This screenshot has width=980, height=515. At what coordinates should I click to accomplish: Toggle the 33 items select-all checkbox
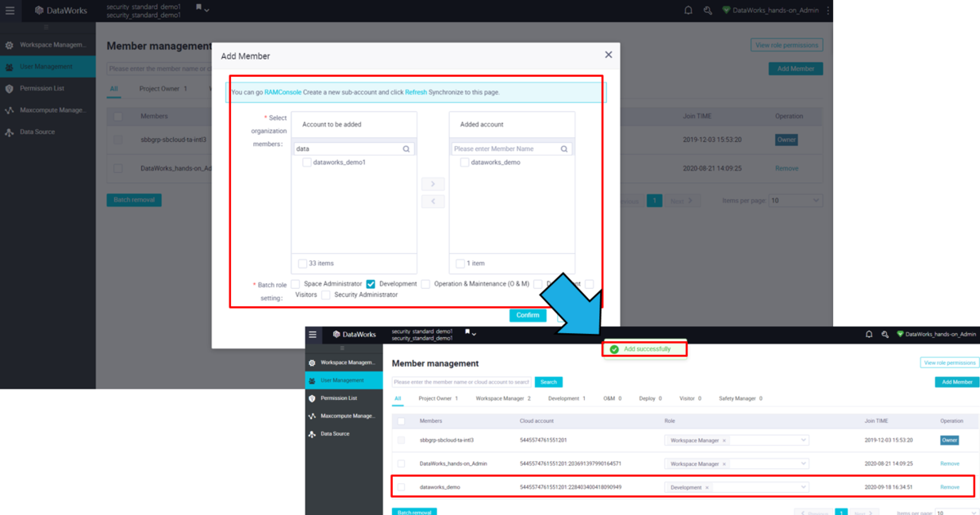pos(302,264)
